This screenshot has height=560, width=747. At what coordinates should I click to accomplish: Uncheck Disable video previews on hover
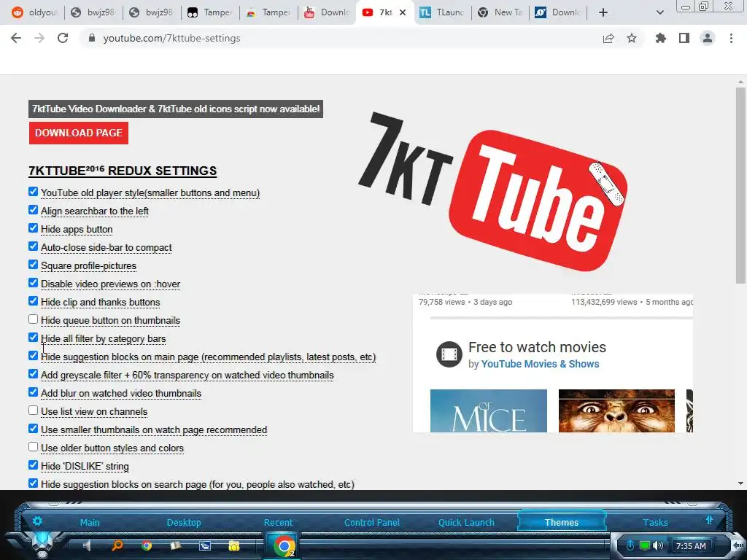pyautogui.click(x=33, y=282)
